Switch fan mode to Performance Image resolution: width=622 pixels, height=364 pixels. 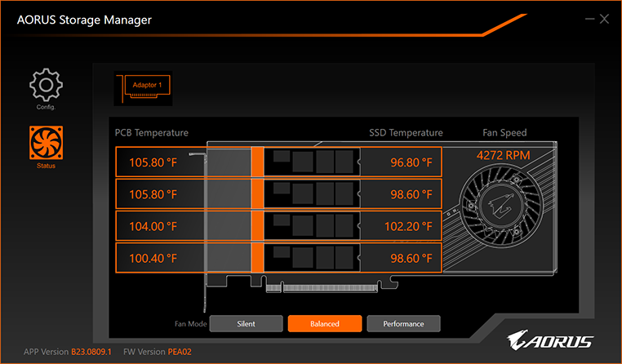tap(403, 324)
